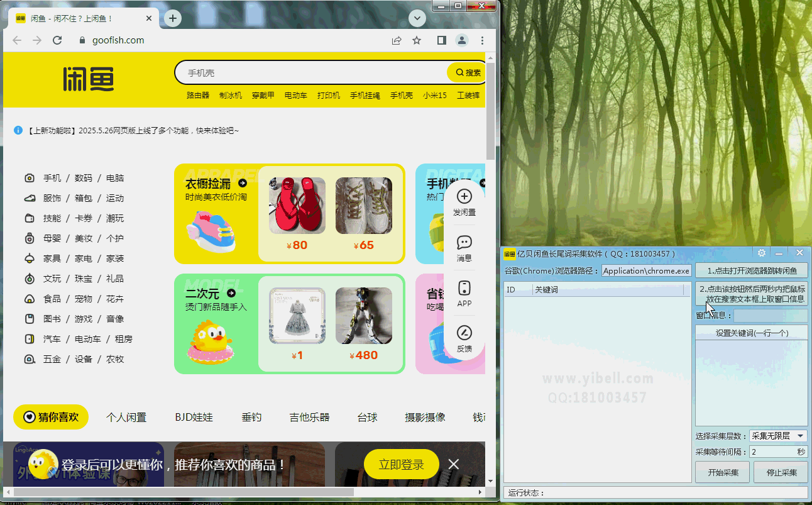
Task: Select BJD娃娃 tab
Action: point(194,417)
